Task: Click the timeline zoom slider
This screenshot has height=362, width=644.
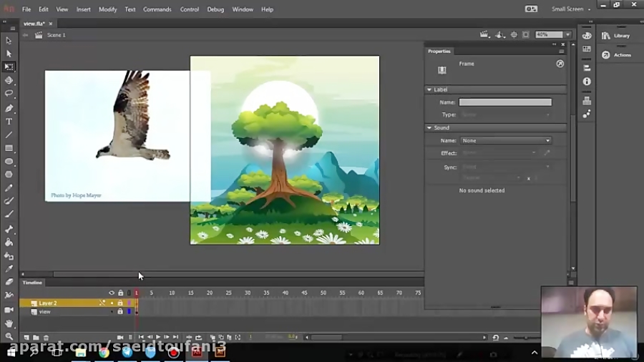Action: [526, 338]
